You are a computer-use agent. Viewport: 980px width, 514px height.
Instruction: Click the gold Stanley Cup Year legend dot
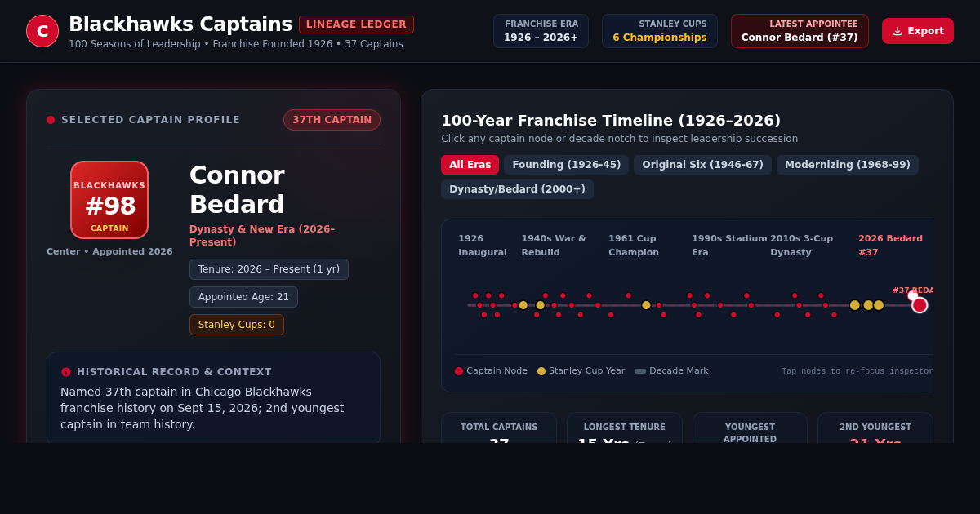pos(541,371)
